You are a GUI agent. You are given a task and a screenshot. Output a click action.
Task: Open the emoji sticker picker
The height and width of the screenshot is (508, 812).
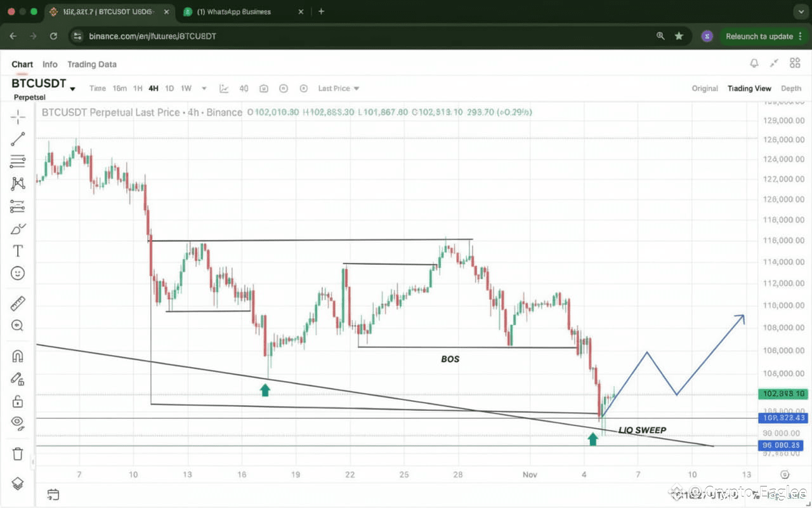pos(18,273)
